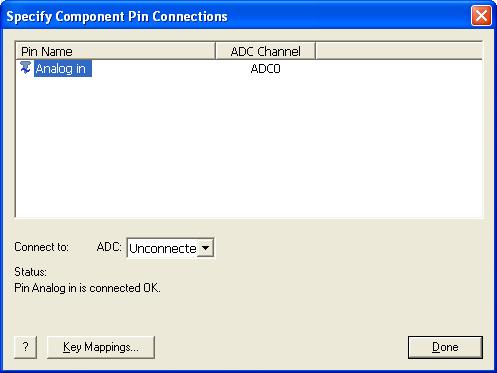Click the divider between Pin Name and ADC Channel
The image size is (497, 373).
tap(216, 51)
